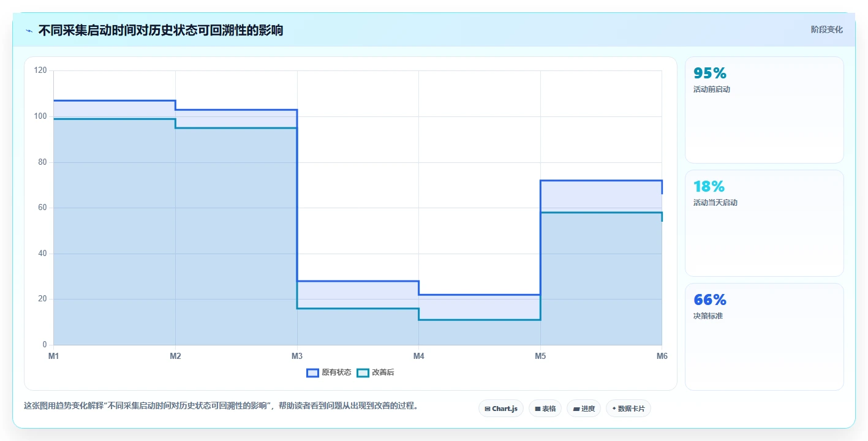
Task: Select the Chart.js tag chip
Action: point(500,409)
